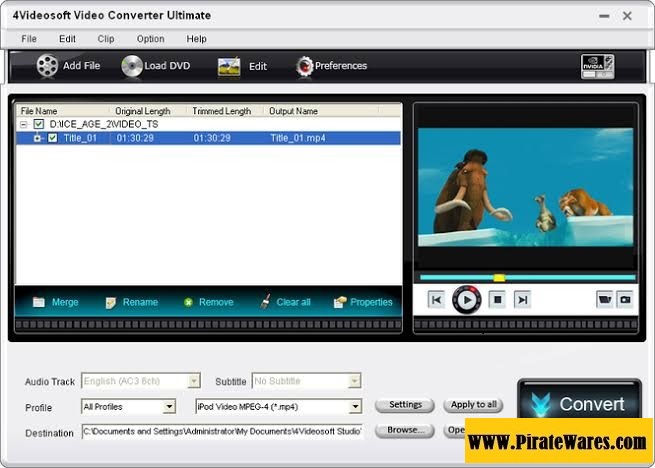
Task: Open the Load DVD tool
Action: pyautogui.click(x=132, y=66)
